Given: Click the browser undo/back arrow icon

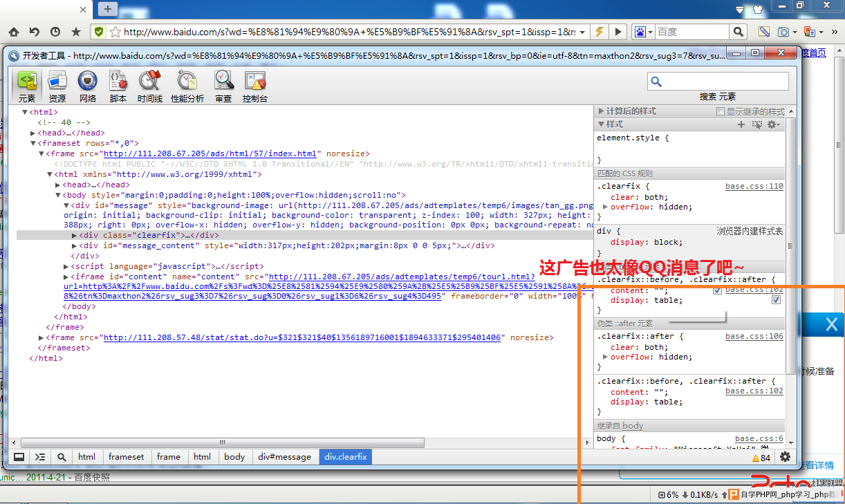Looking at the screenshot, I should click(x=35, y=32).
